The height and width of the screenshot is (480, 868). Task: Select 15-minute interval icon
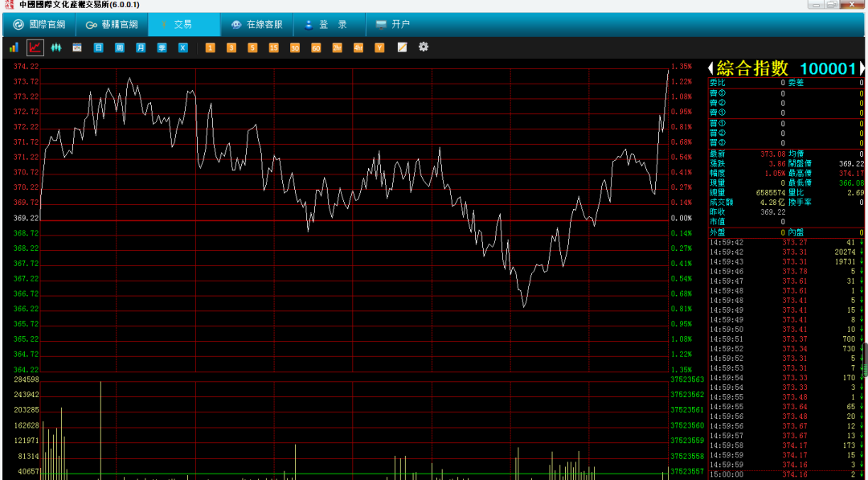[x=273, y=47]
